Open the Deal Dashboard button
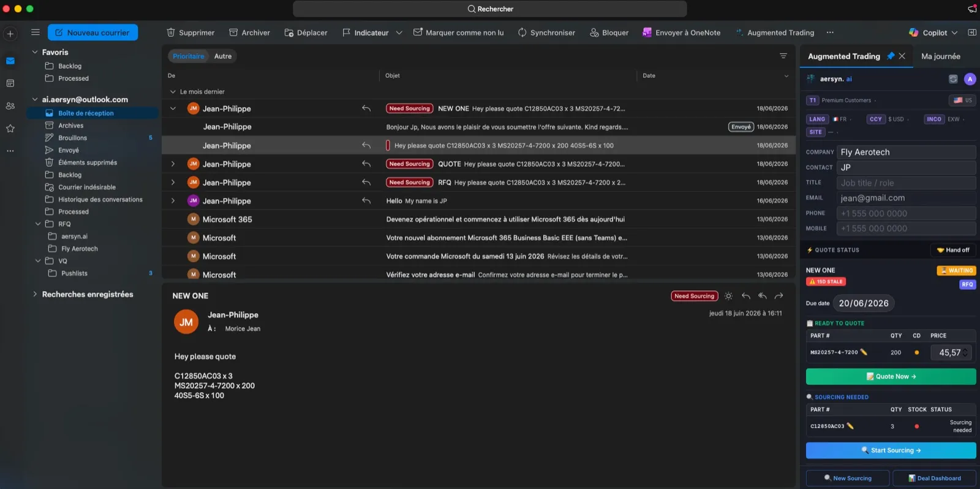 pyautogui.click(x=934, y=478)
